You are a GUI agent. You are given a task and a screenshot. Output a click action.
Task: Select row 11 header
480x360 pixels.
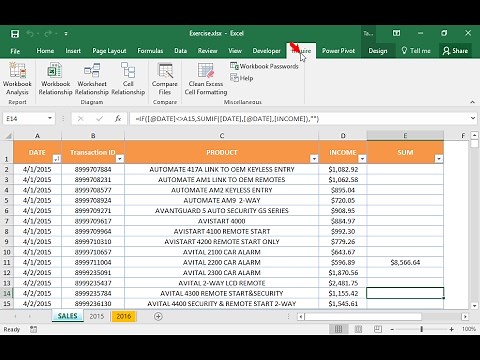[x=7, y=262]
